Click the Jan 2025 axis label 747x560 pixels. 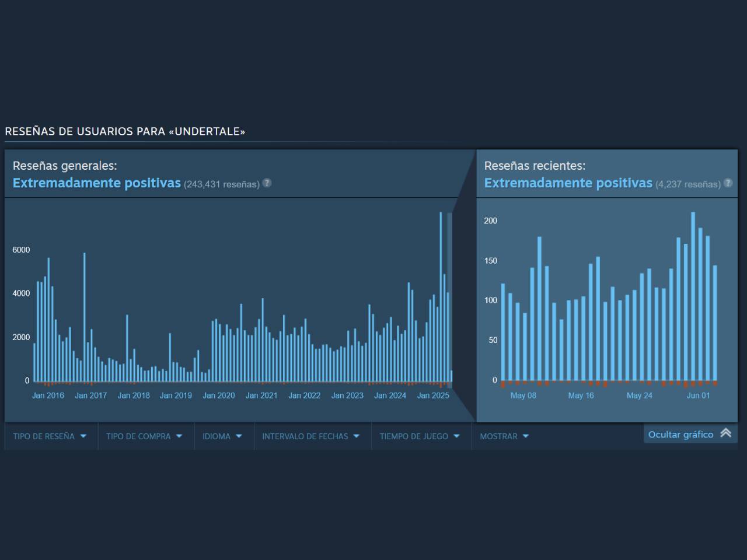pyautogui.click(x=433, y=395)
